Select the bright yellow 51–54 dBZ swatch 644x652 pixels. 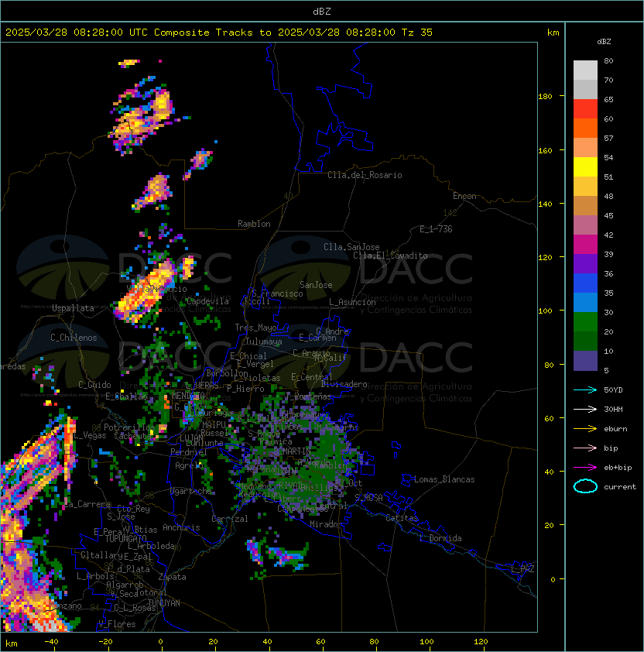(x=585, y=166)
